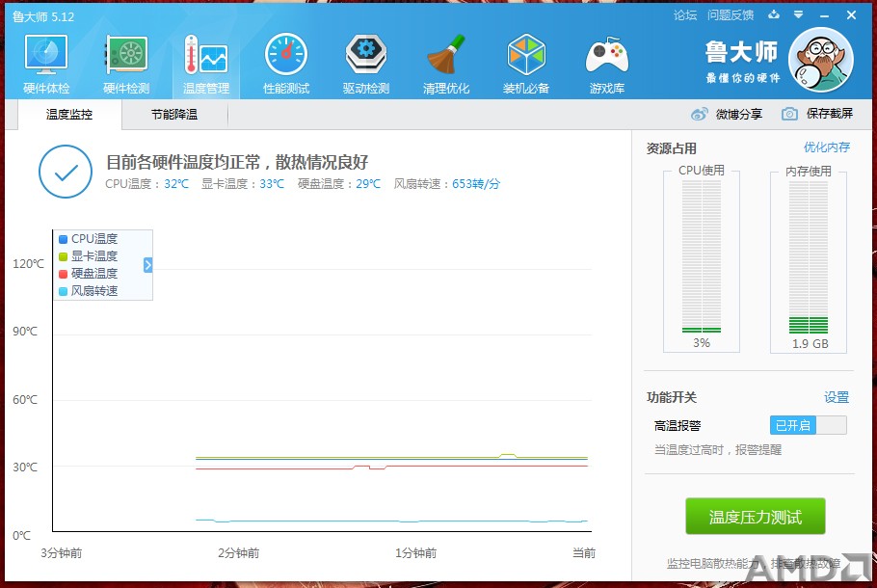
Task: Click the 资源占用 section heading
Action: pos(671,148)
